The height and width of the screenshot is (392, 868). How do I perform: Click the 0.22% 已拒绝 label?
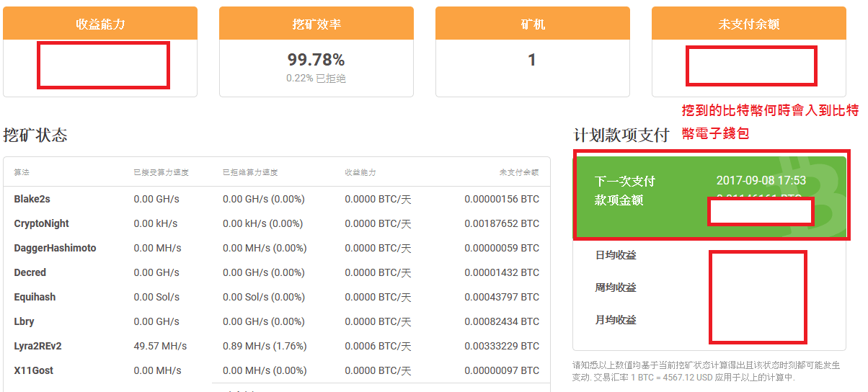[x=316, y=78]
